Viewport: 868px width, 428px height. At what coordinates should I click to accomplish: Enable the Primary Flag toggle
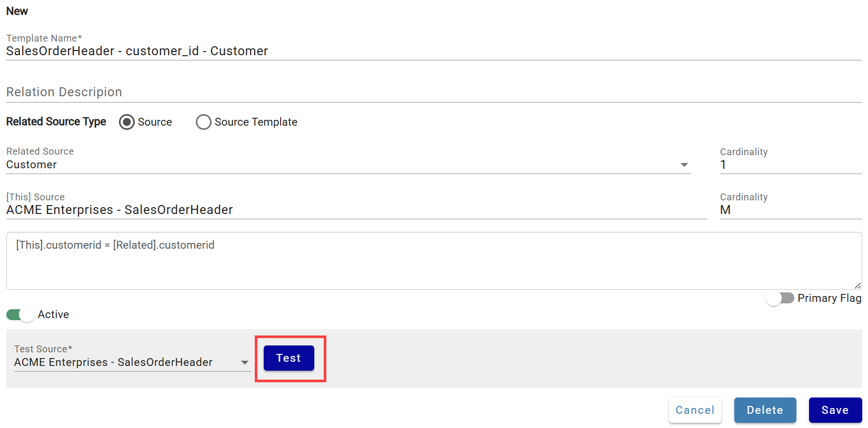click(780, 298)
